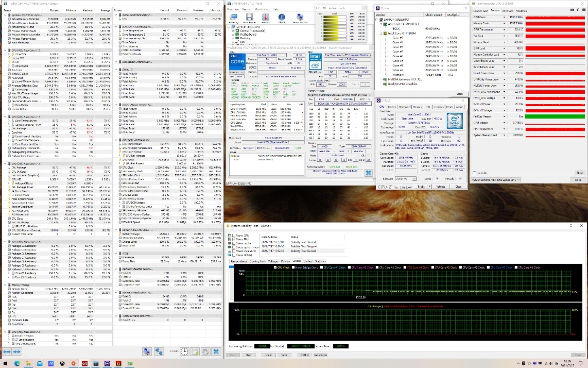Toggle the CPU Clock graph checkbox

pyautogui.click(x=275, y=267)
